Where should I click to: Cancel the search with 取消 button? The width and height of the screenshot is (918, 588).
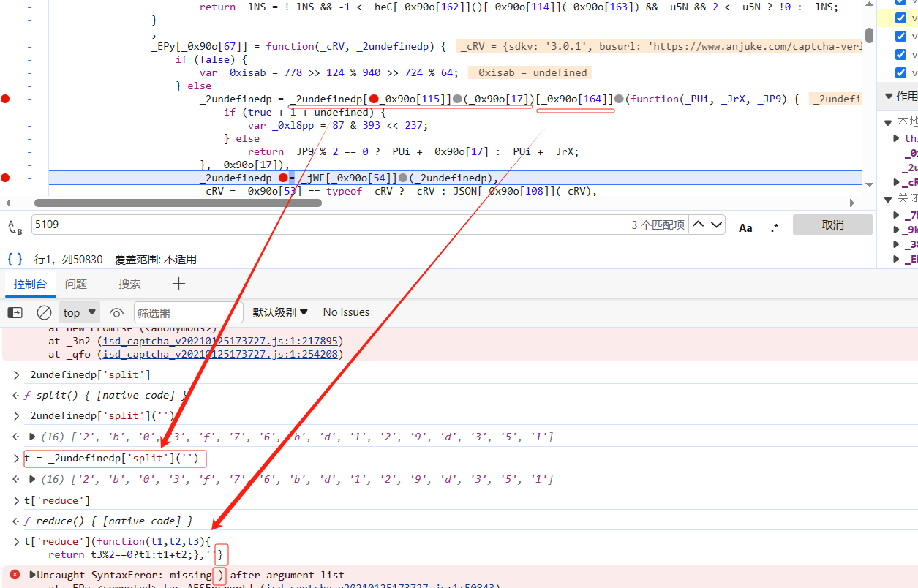click(x=832, y=225)
